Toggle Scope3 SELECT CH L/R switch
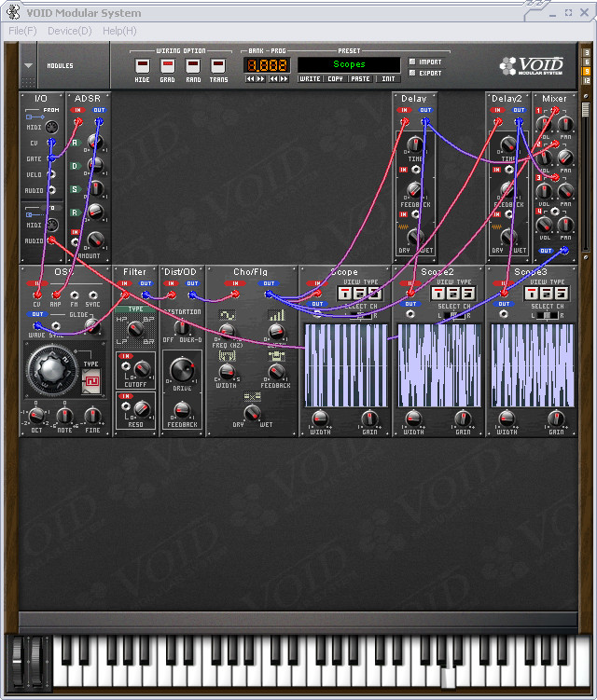Viewport: 597px width, 700px height. pos(548,315)
